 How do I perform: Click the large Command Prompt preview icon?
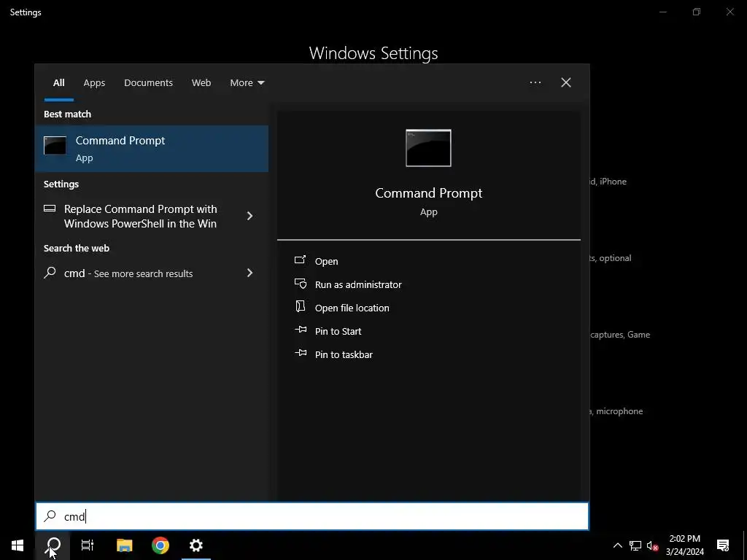coord(428,148)
